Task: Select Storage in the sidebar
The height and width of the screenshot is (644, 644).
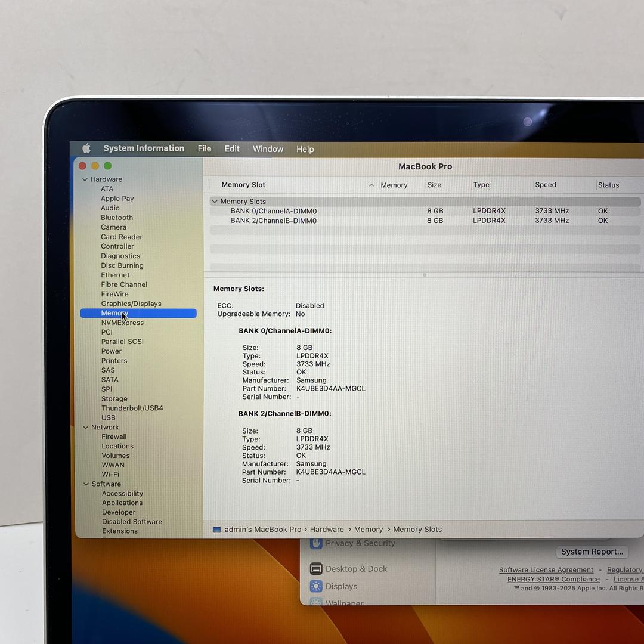Action: [114, 399]
